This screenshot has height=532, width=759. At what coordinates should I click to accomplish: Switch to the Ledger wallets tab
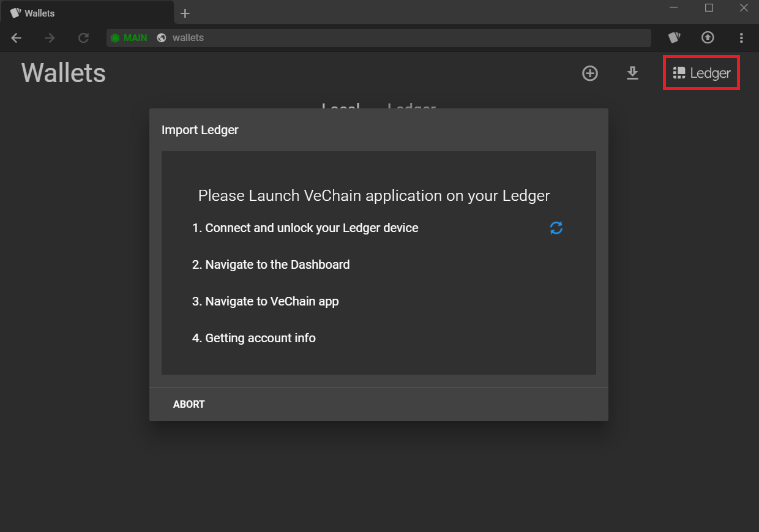point(411,109)
